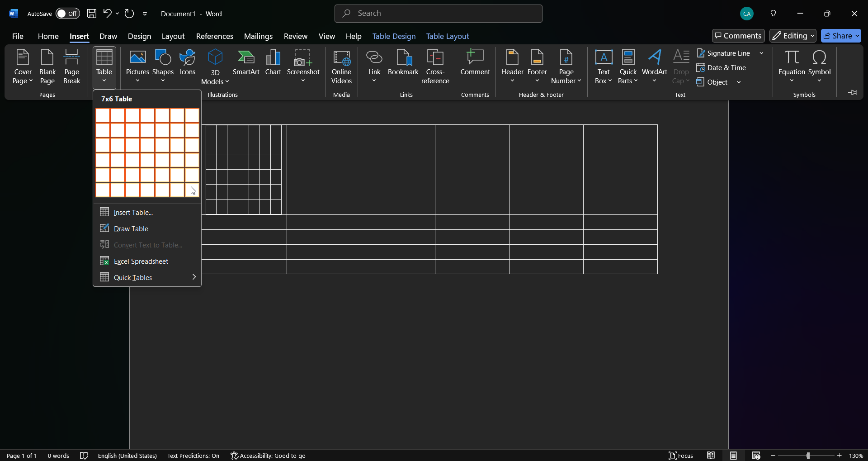This screenshot has width=868, height=461.
Task: Enable Focus mode from status bar
Action: coord(681,456)
